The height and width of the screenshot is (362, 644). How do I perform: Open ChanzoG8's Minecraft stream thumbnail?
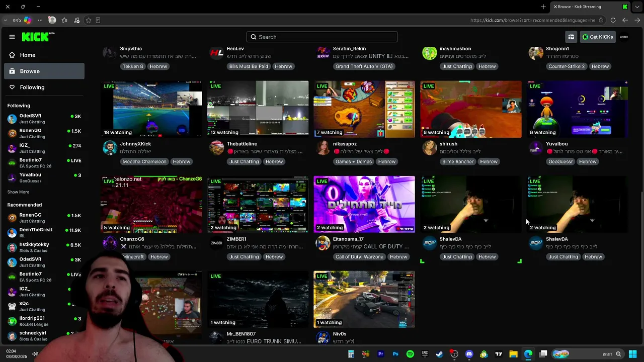(x=151, y=204)
